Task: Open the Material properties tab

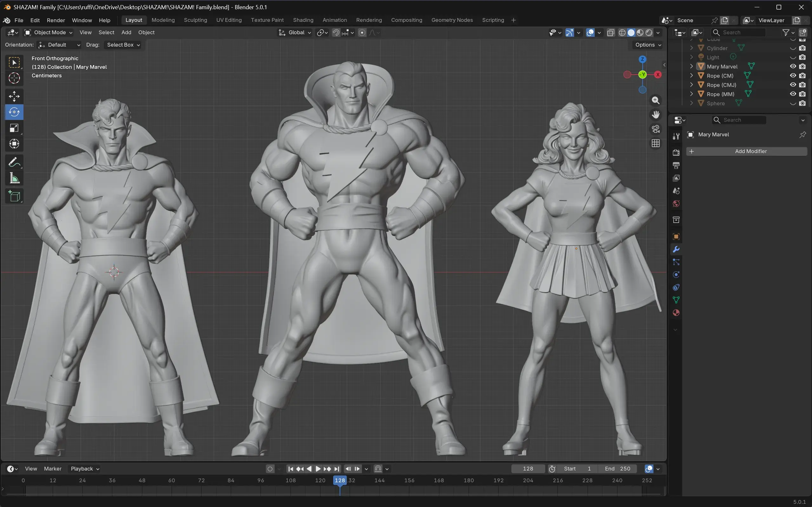Action: [x=676, y=313]
